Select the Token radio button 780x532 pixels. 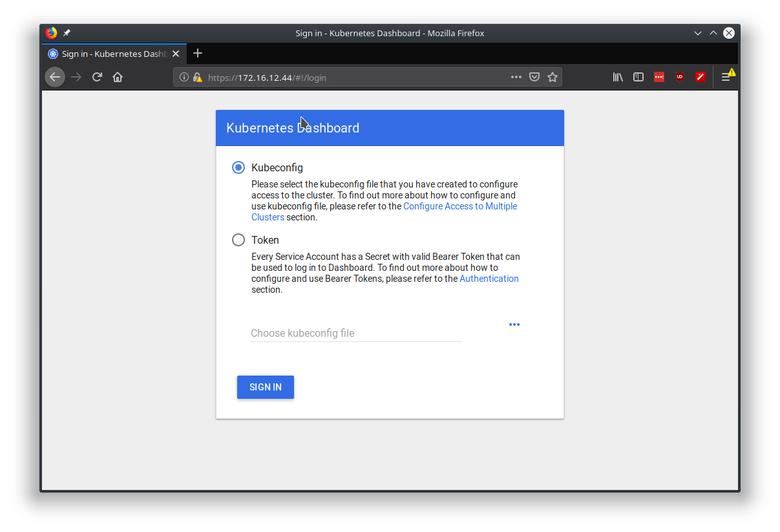pyautogui.click(x=238, y=240)
